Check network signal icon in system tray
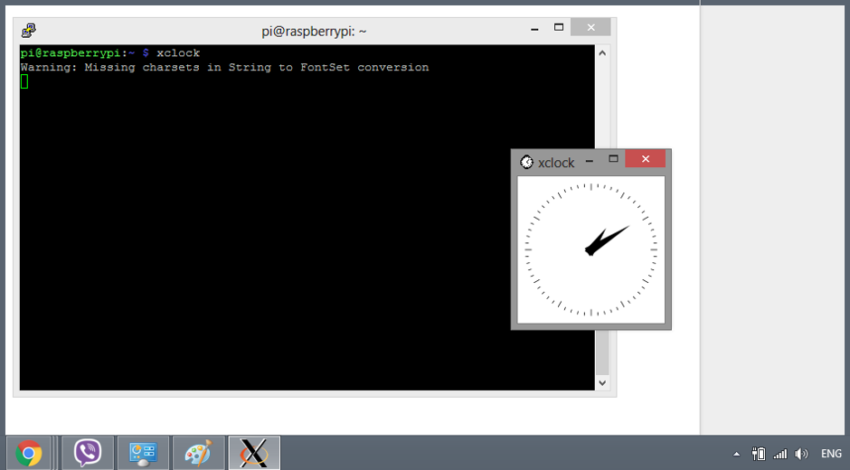Image resolution: width=850 pixels, height=470 pixels. [x=780, y=453]
